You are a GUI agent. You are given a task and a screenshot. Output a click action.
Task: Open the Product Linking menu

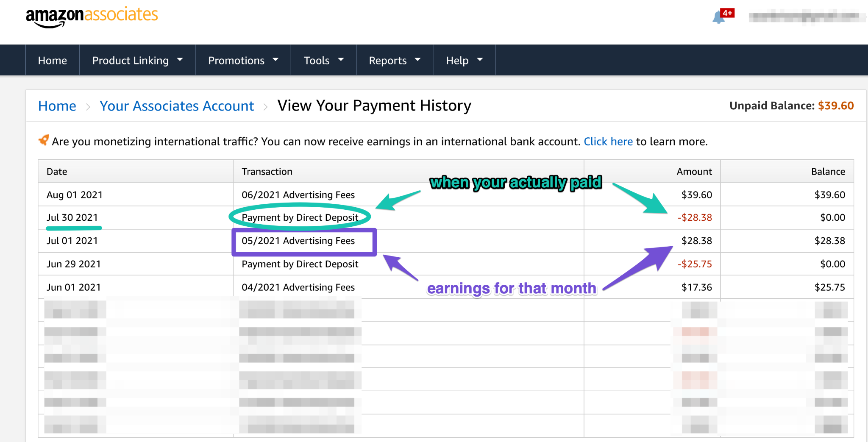point(137,61)
